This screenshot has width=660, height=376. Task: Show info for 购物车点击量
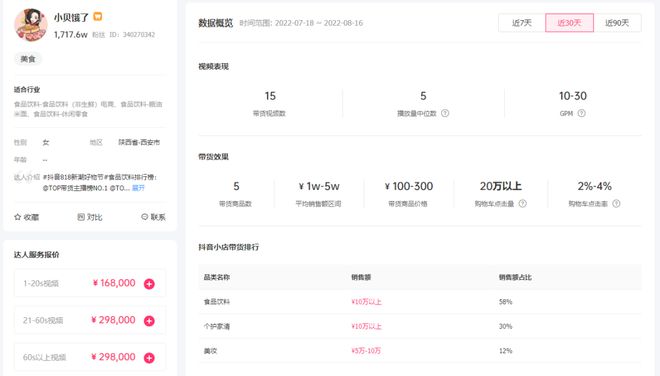coord(522,204)
